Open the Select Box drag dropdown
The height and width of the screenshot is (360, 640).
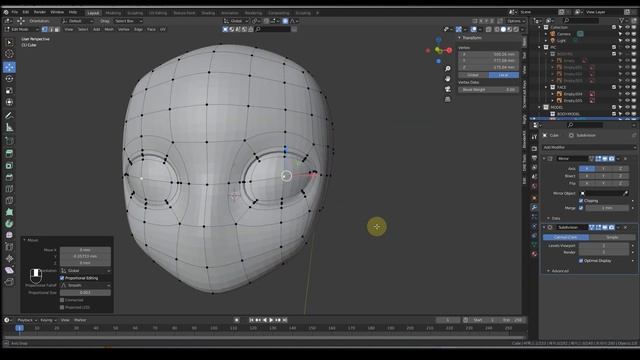pyautogui.click(x=128, y=21)
